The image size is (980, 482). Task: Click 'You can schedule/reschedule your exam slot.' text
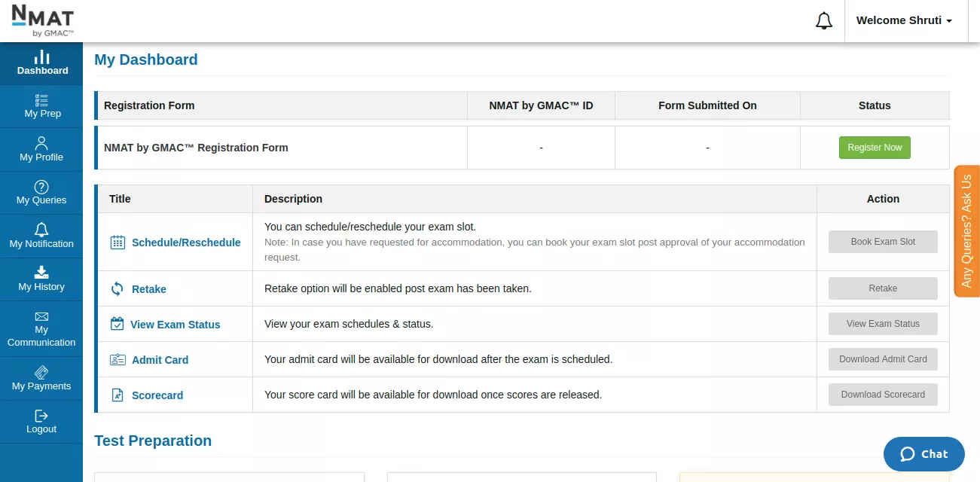(x=370, y=227)
